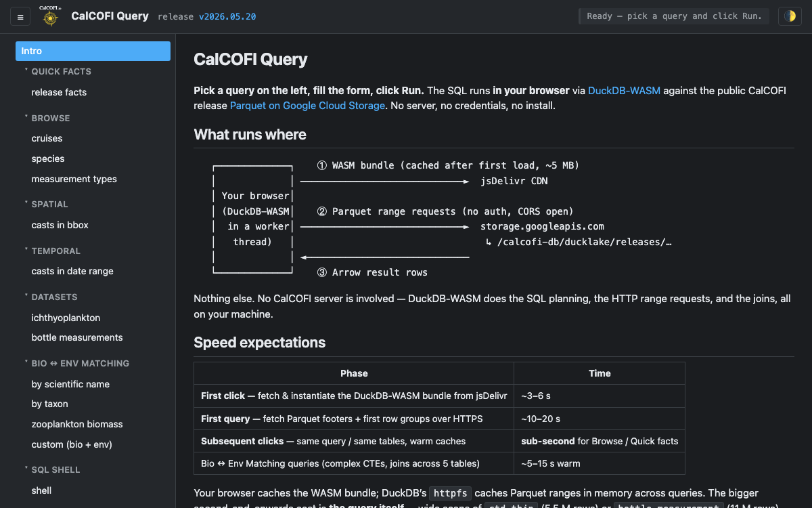Image resolution: width=812 pixels, height=508 pixels.
Task: Open custom (bio + env) query
Action: [72, 444]
